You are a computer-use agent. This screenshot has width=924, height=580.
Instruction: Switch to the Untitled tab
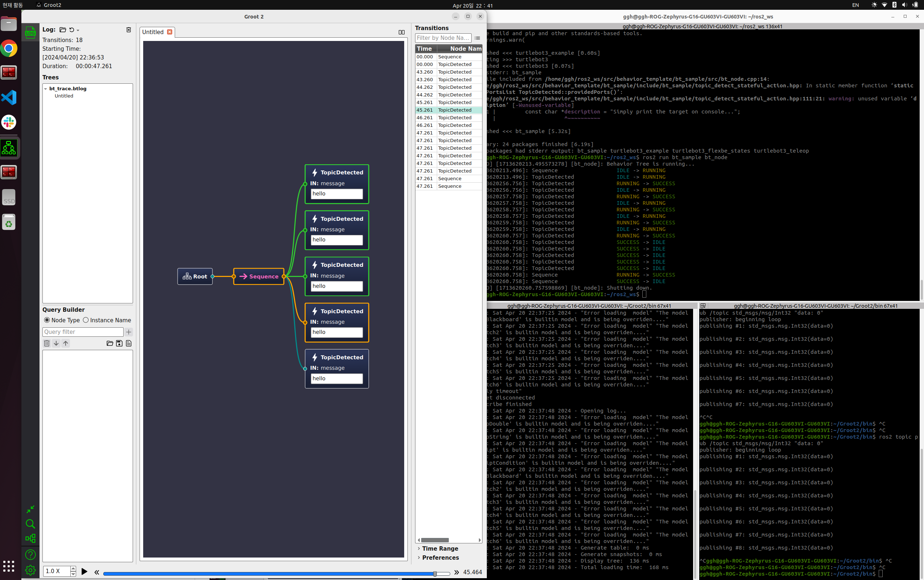[153, 32]
